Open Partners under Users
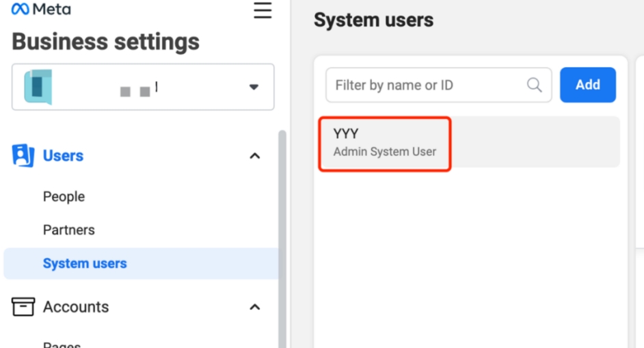 69,230
